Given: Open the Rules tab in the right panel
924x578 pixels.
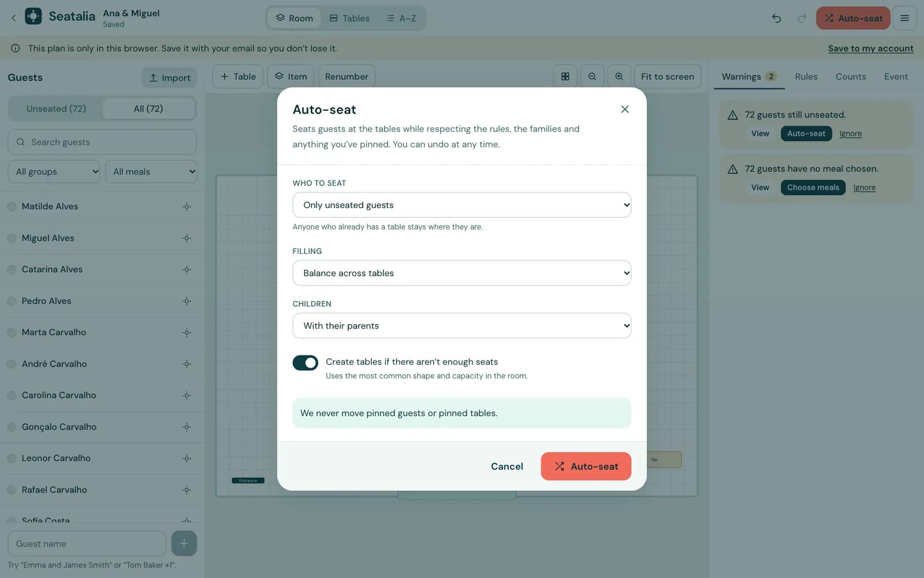Looking at the screenshot, I should [806, 76].
